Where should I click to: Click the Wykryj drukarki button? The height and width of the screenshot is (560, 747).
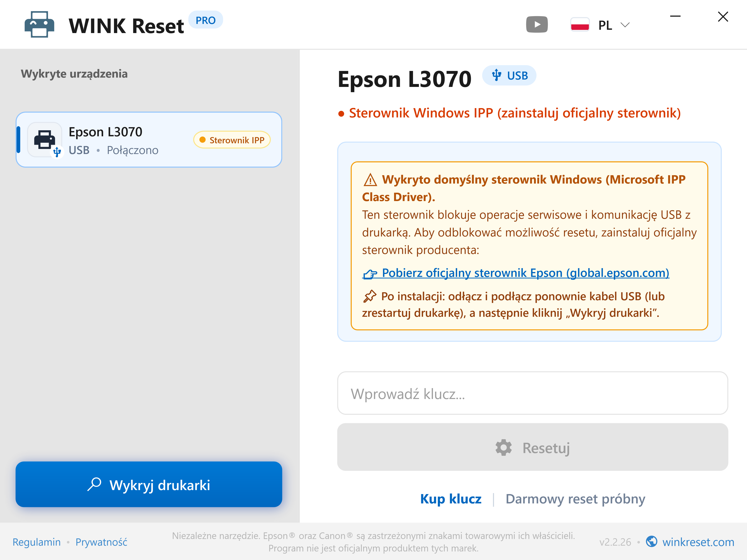click(149, 484)
